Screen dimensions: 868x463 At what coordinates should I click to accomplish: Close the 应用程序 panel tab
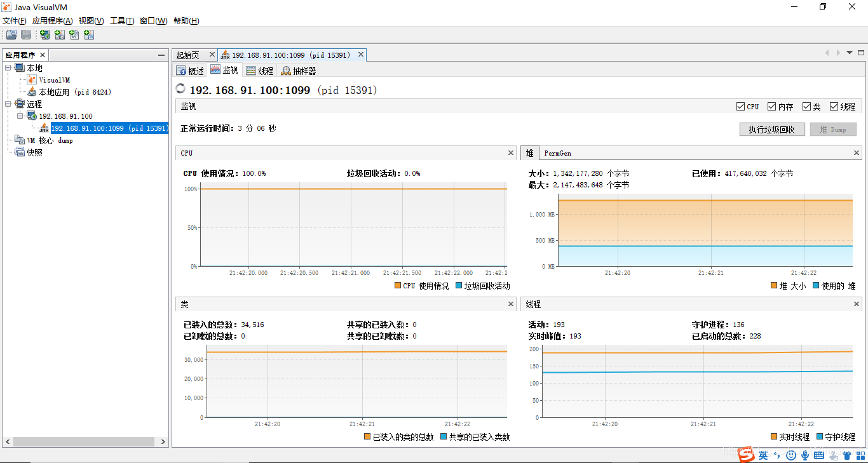(43, 55)
